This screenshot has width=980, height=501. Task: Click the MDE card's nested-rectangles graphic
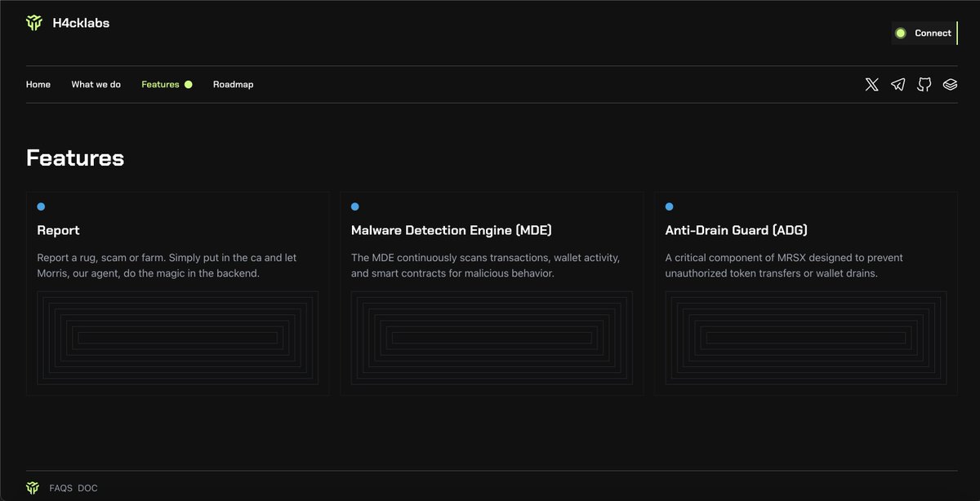(x=492, y=338)
